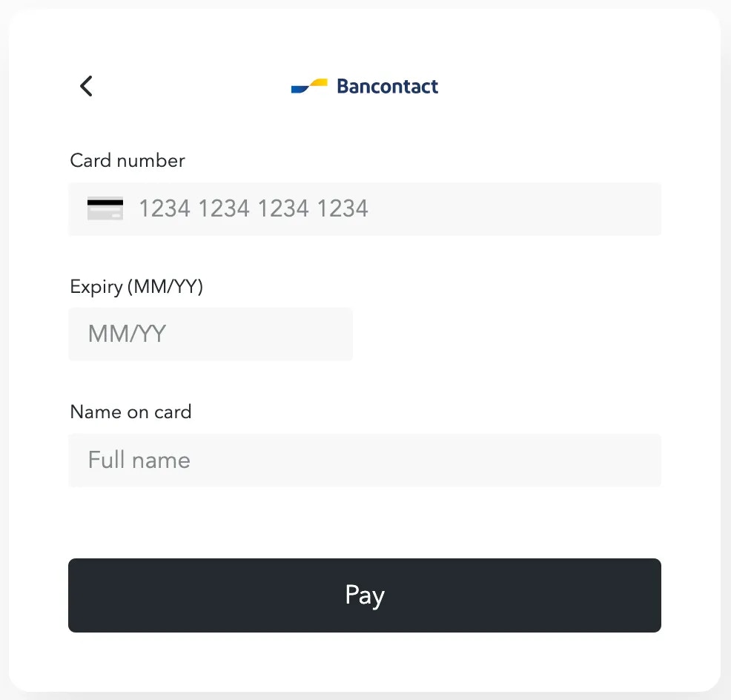The width and height of the screenshot is (731, 700).
Task: Focus the Card number input field
Action: (x=365, y=209)
